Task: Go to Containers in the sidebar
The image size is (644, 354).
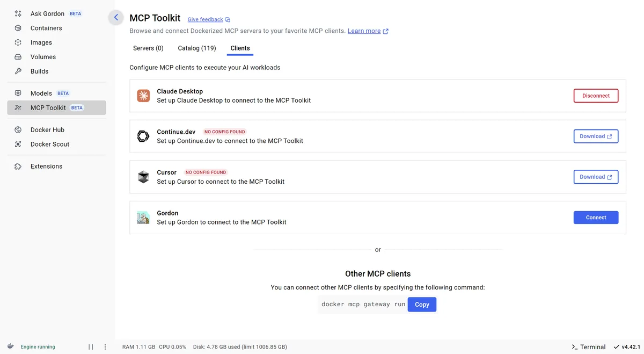Action: [x=56, y=28]
